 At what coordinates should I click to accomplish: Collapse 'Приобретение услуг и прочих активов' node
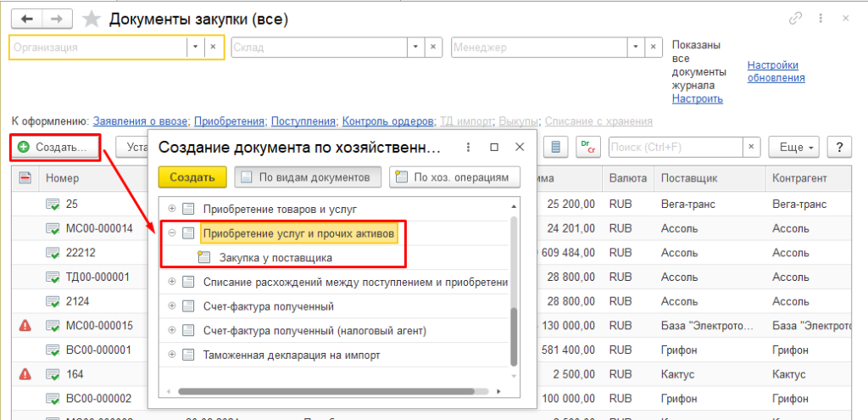pyautogui.click(x=172, y=233)
